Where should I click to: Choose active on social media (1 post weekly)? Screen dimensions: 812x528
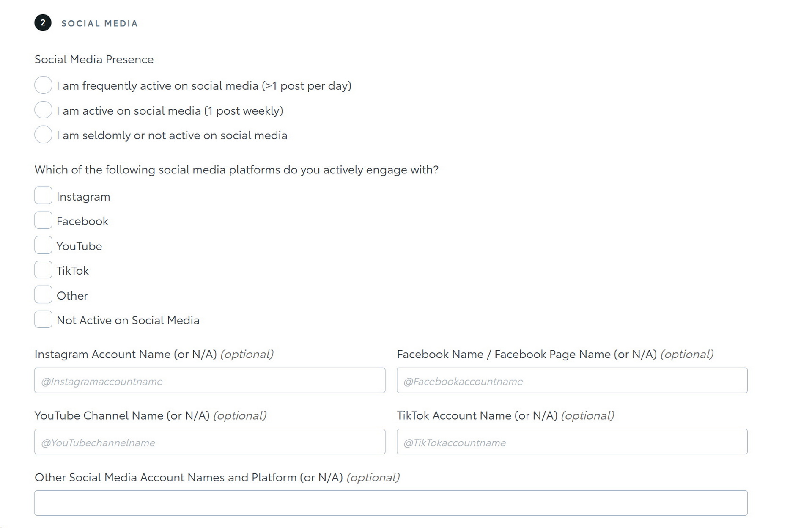point(43,110)
